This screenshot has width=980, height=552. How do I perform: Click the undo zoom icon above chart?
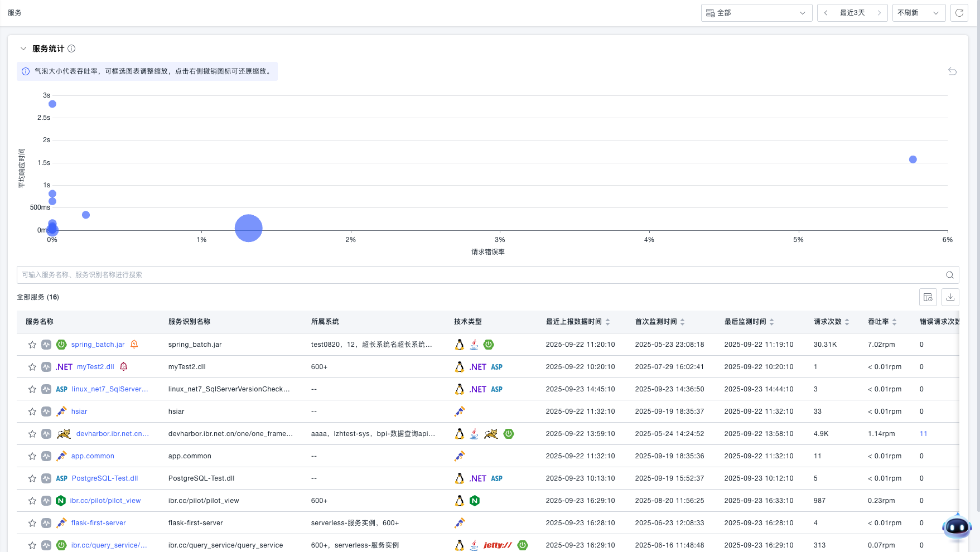tap(952, 71)
